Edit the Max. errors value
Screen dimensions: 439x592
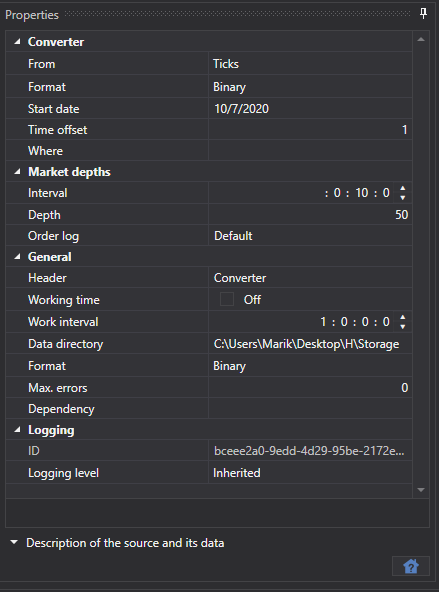(310, 387)
